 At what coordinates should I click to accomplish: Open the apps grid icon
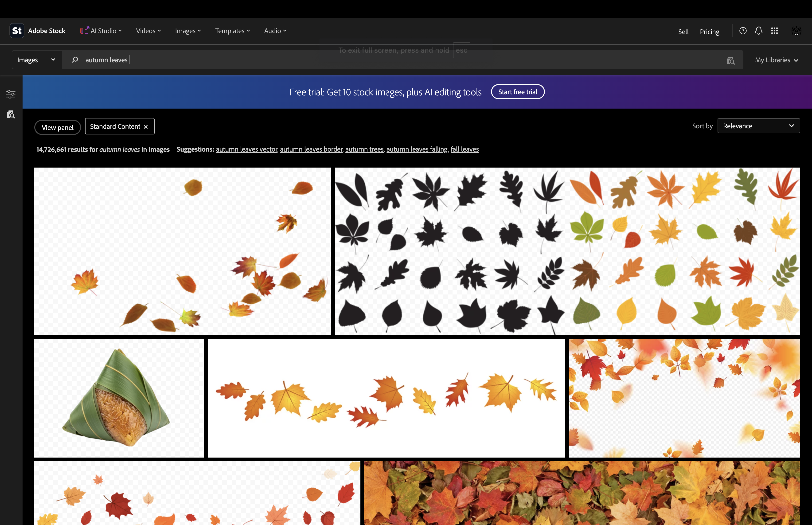pyautogui.click(x=774, y=31)
